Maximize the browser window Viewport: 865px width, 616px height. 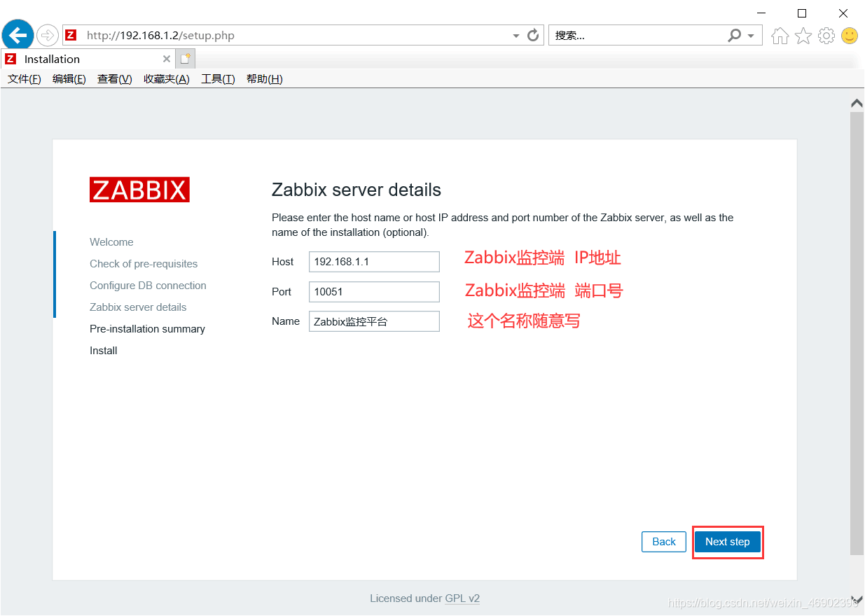point(802,13)
